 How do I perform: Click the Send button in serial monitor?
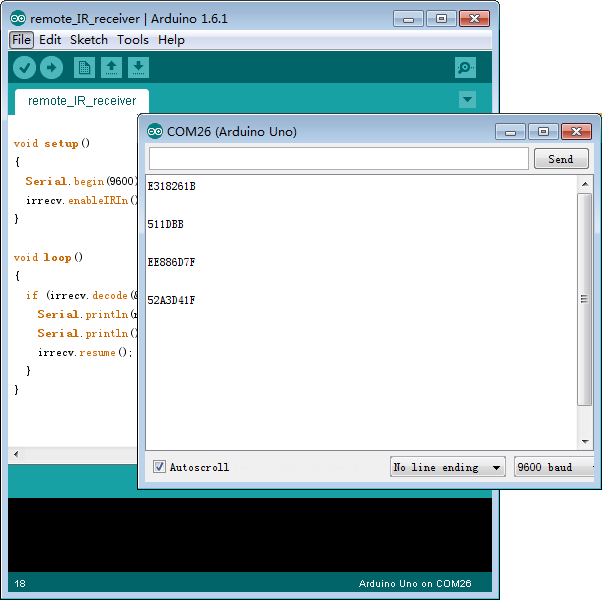pyautogui.click(x=561, y=158)
